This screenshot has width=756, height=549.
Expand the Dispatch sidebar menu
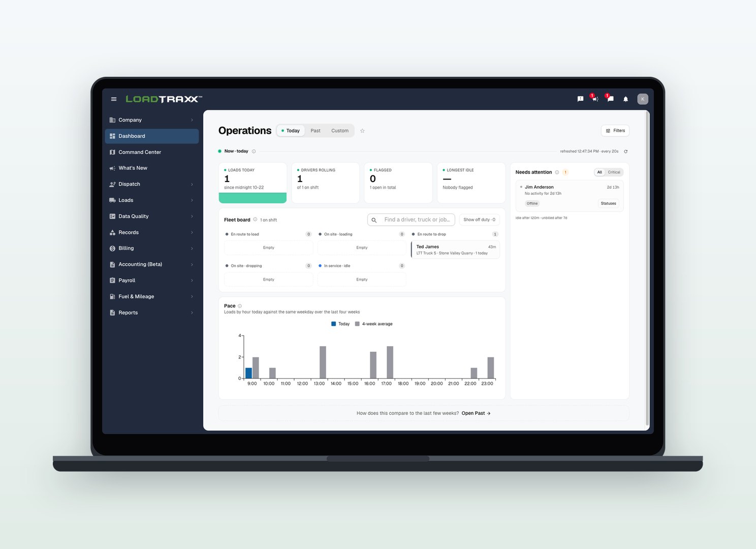151,184
